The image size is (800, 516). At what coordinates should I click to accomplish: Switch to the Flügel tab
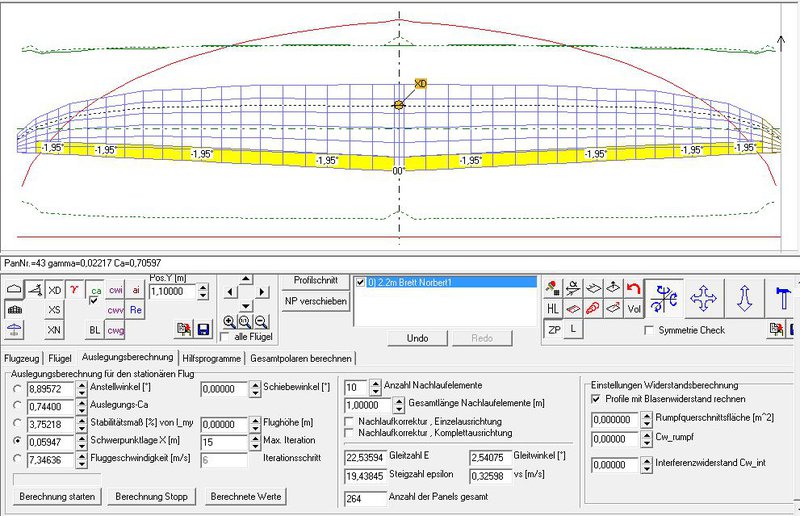60,357
